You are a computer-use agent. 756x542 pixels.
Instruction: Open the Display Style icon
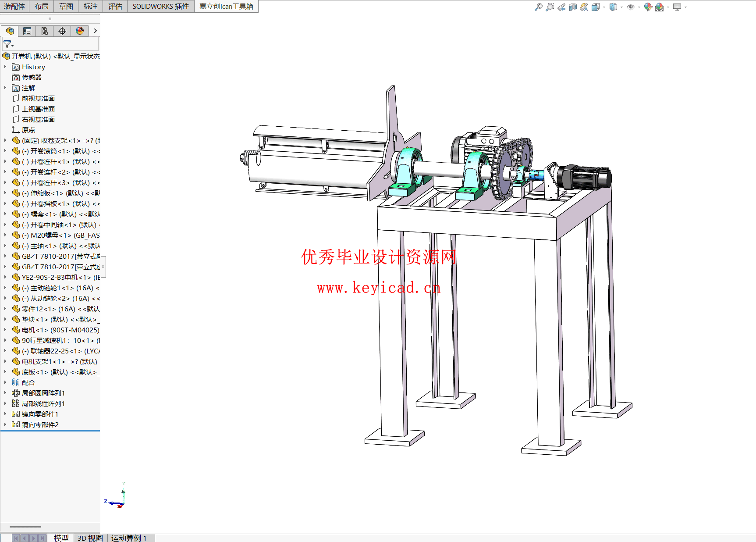(x=613, y=7)
